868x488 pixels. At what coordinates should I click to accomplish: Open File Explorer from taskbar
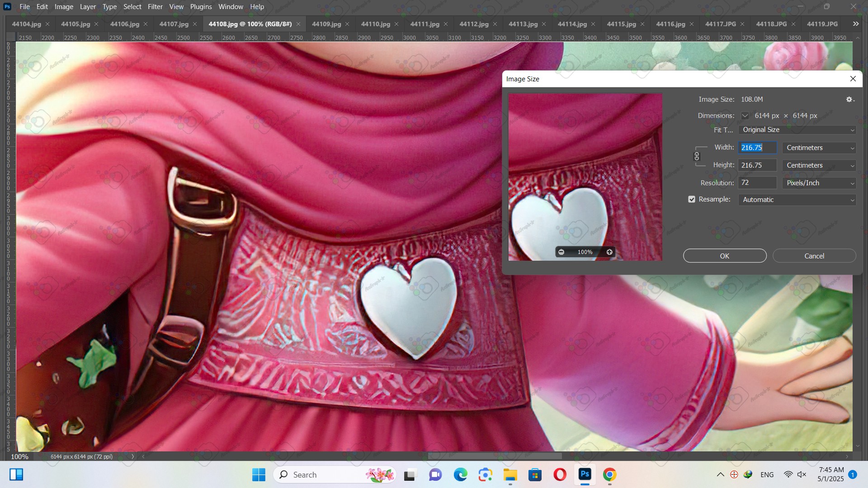pos(510,474)
